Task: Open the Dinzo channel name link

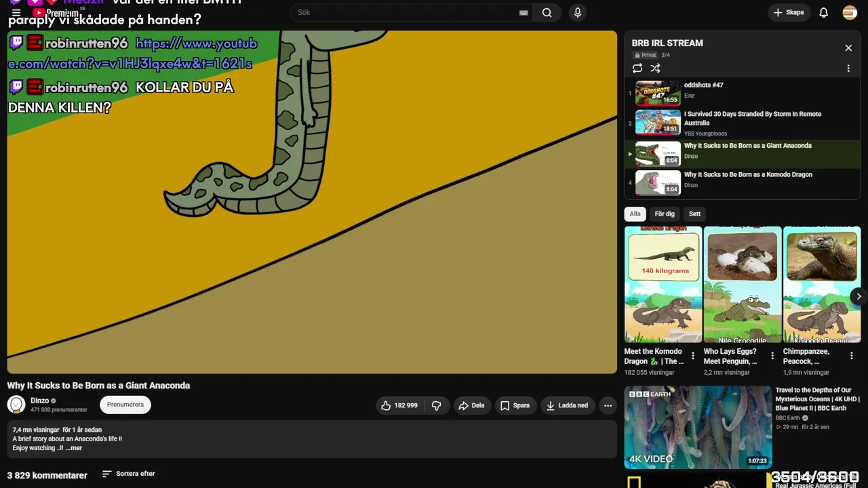Action: (40, 401)
